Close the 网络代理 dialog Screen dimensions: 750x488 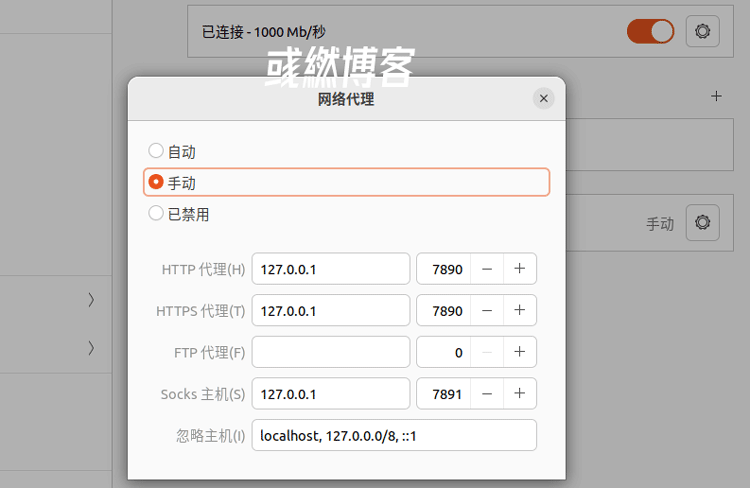543,98
